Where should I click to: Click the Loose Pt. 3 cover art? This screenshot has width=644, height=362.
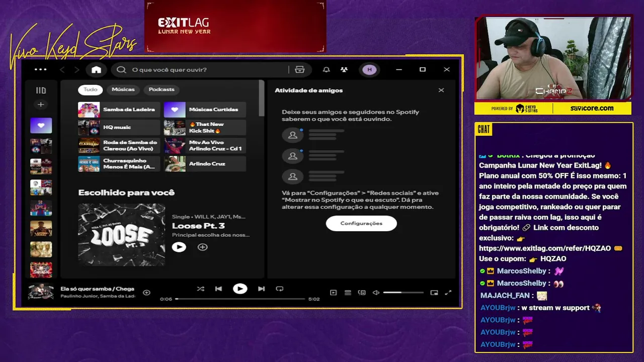[x=121, y=234]
